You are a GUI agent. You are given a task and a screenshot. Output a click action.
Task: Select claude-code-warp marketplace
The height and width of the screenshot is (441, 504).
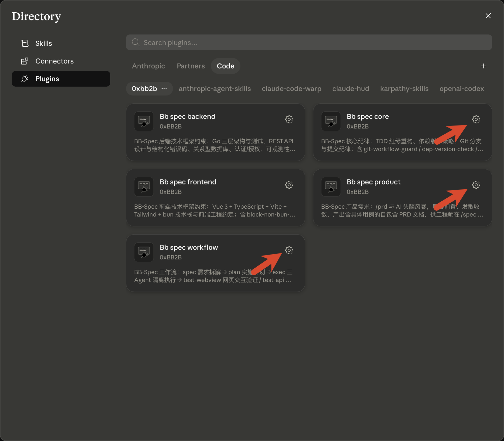(292, 89)
